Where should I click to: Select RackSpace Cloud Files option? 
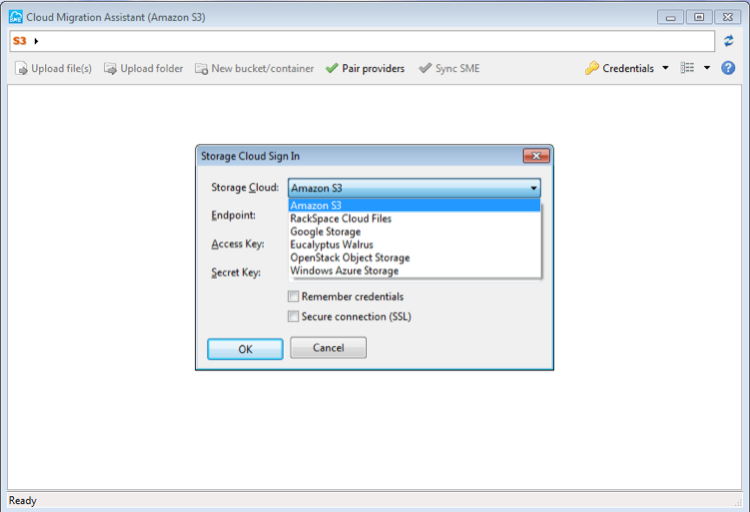pos(414,219)
